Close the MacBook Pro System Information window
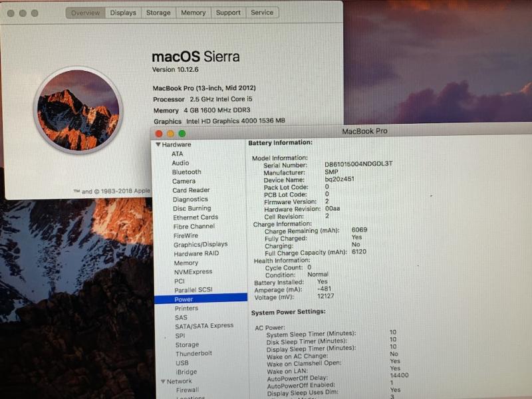The height and width of the screenshot is (399, 532). 159,134
